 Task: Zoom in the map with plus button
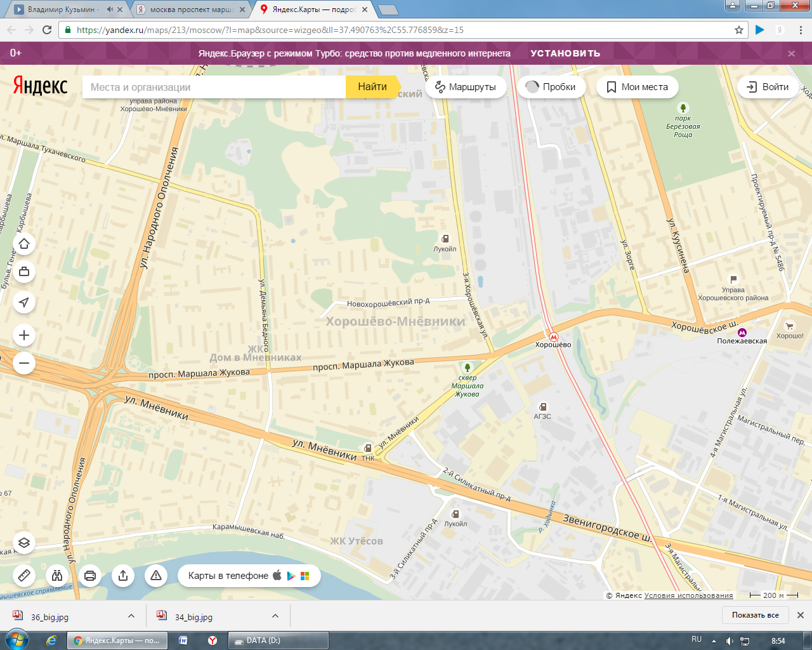24,335
